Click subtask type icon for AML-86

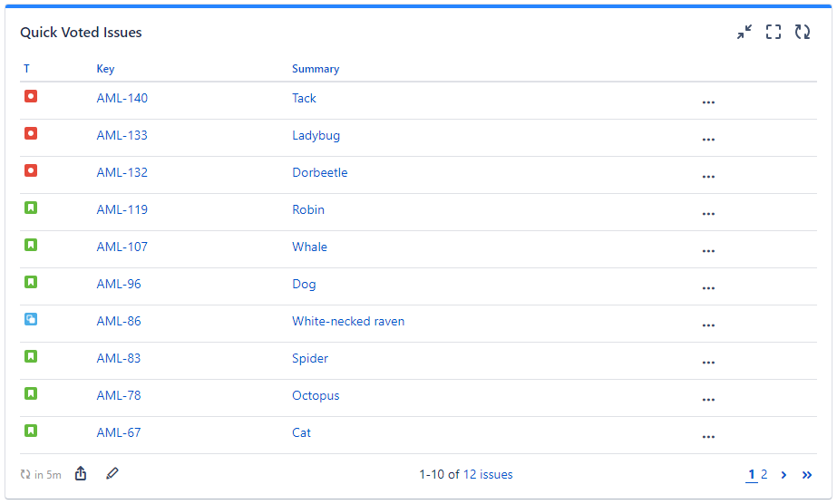31,319
